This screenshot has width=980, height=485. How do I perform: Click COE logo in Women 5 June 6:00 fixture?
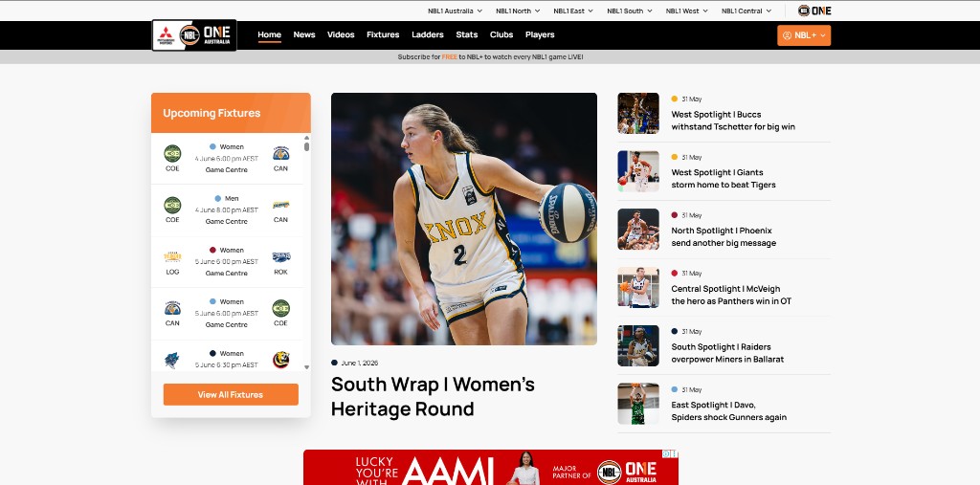280,308
